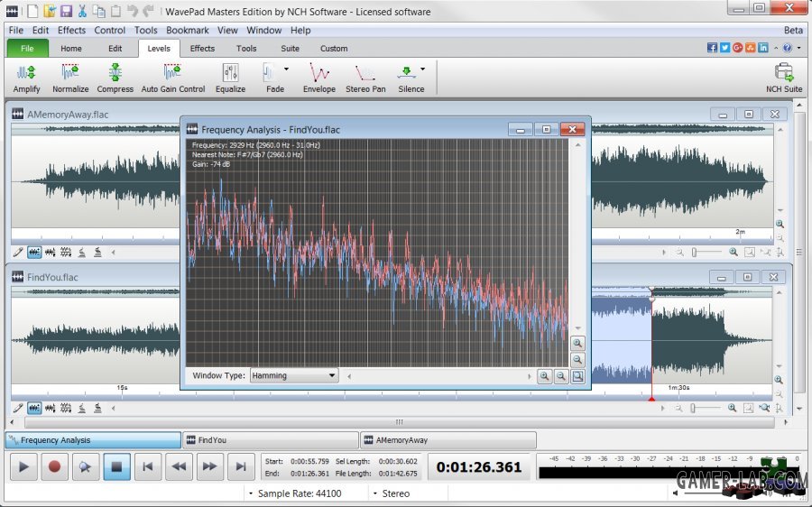Select pencil edit tool in FindYou.flac window
The width and height of the screenshot is (812, 507).
(18, 408)
